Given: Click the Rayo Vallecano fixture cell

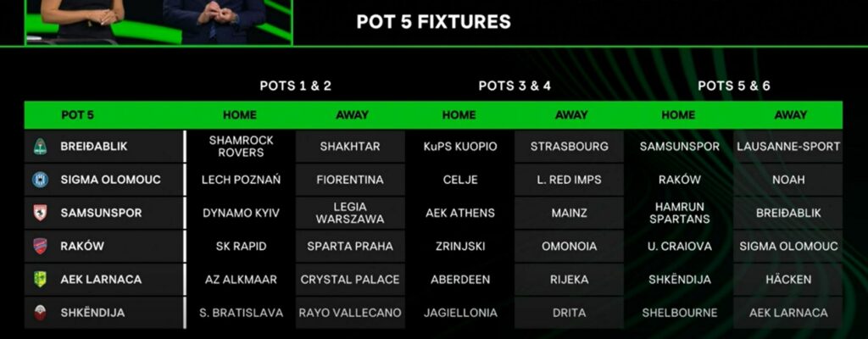Looking at the screenshot, I should (351, 313).
